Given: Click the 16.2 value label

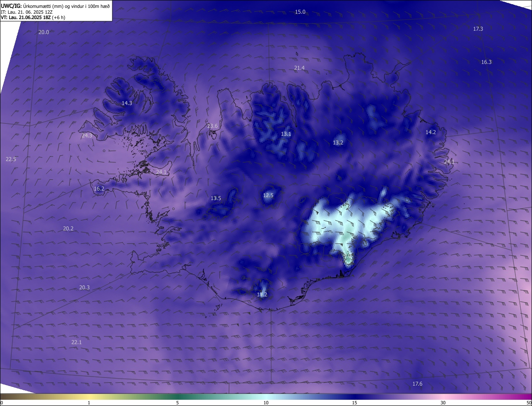Looking at the screenshot, I should pos(99,188).
